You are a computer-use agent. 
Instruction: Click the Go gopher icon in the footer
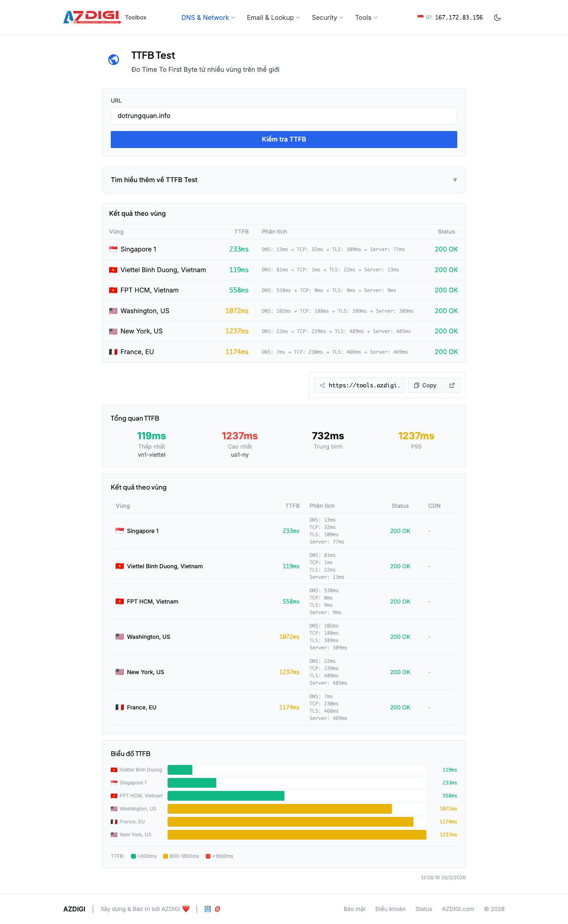point(208,909)
